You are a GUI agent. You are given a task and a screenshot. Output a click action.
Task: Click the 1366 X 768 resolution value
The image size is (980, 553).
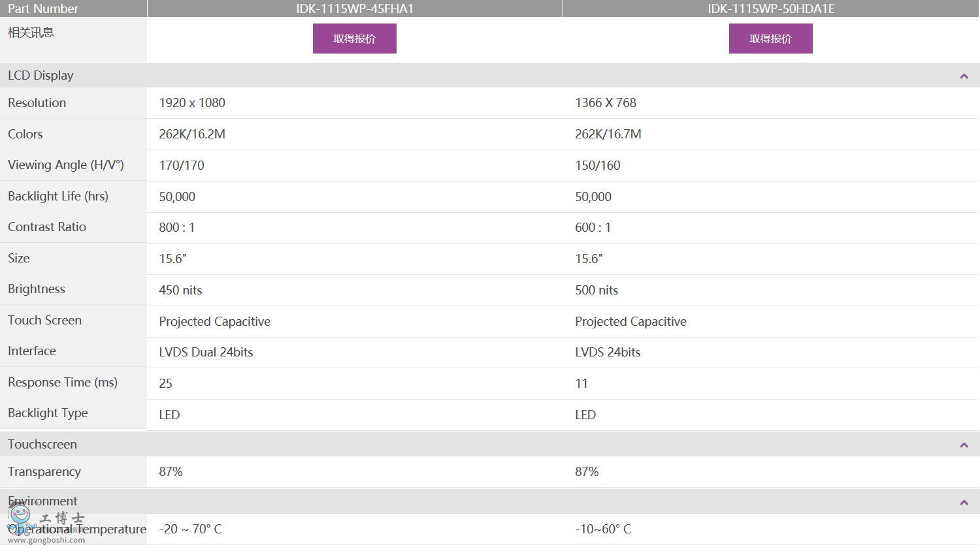click(605, 103)
